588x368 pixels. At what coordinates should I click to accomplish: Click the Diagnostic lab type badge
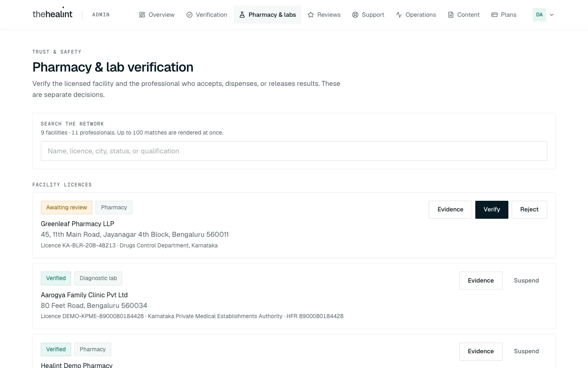98,278
